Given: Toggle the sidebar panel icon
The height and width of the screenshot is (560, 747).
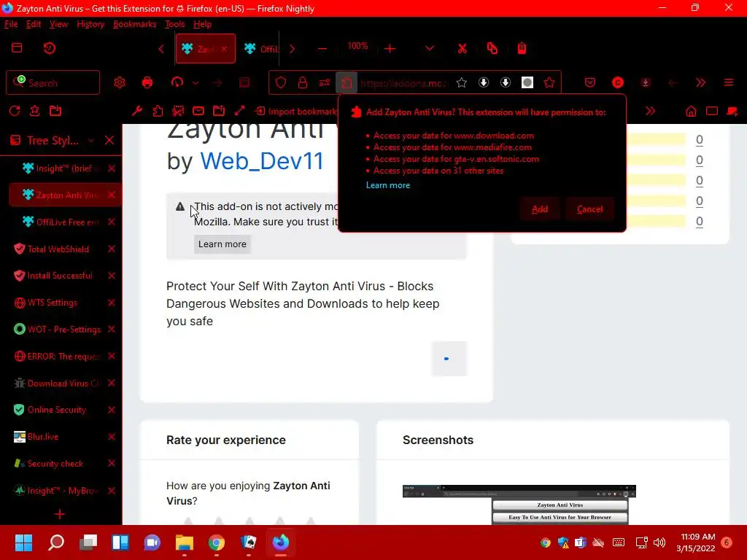Looking at the screenshot, I should [17, 48].
